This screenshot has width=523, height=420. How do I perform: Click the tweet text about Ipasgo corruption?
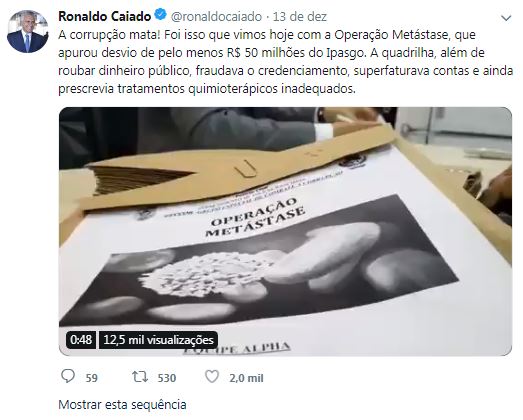286,62
